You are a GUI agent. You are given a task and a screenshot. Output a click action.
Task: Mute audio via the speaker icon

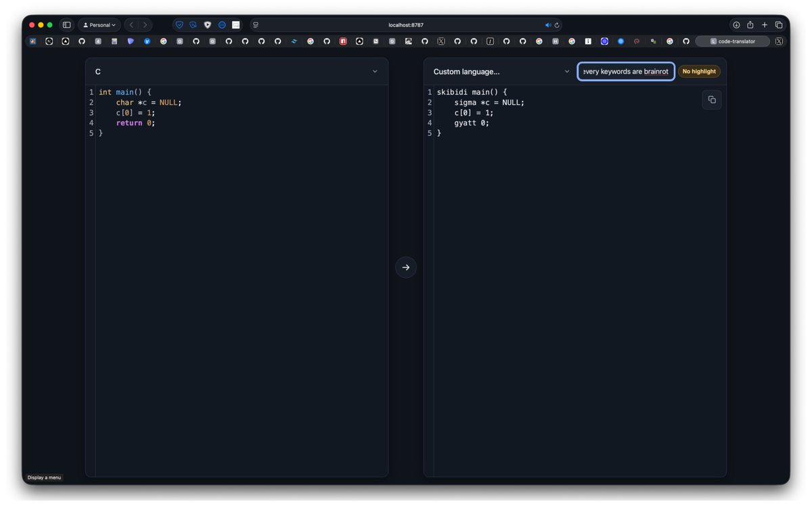[548, 25]
